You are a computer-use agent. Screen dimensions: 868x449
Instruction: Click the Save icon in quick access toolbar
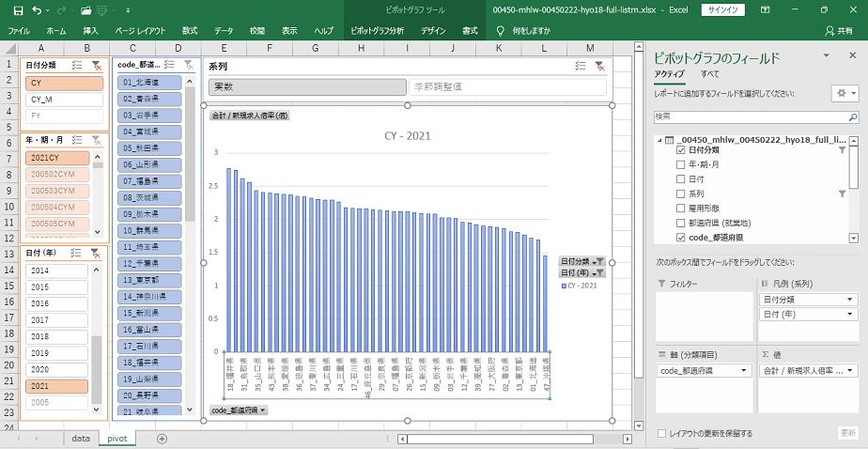(x=18, y=10)
